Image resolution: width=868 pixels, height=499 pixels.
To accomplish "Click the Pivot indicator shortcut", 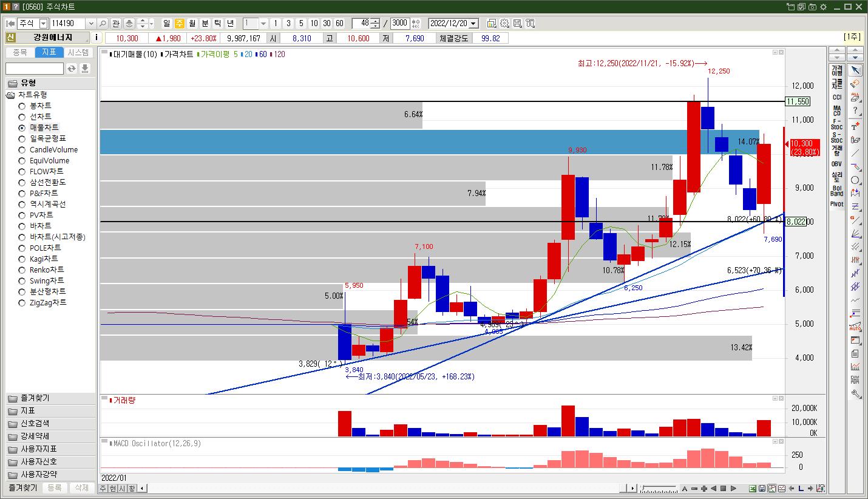I will (837, 204).
